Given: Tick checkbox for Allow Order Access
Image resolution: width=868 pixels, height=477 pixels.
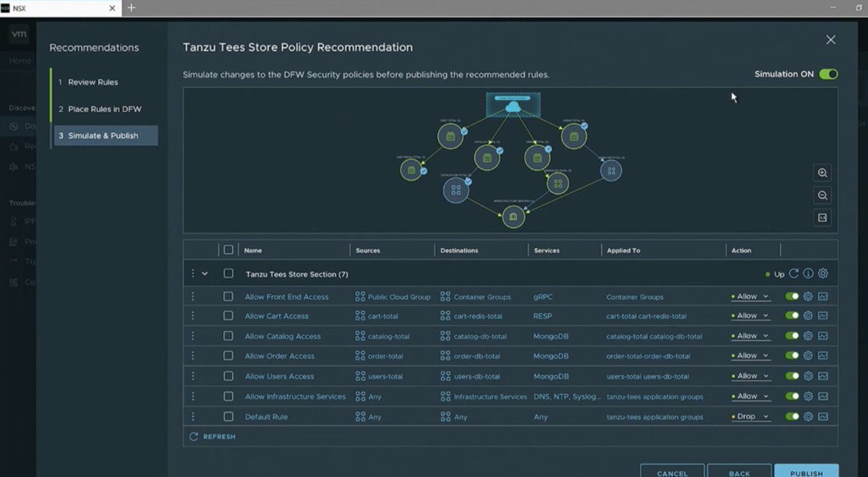Looking at the screenshot, I should [229, 356].
